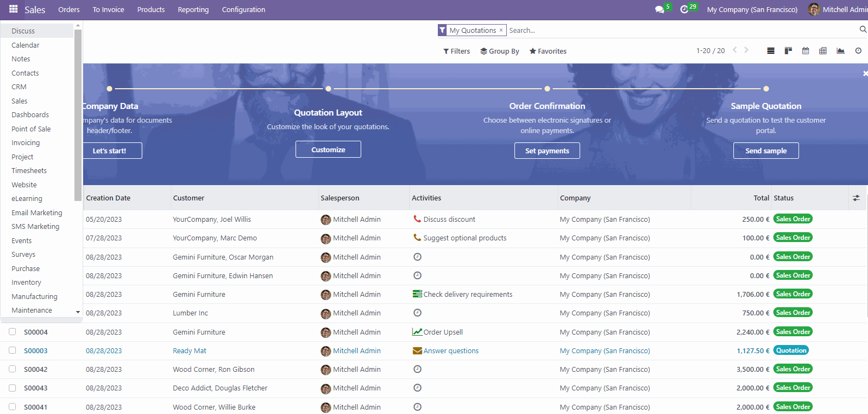
Task: Open Email Marketing app
Action: point(37,212)
